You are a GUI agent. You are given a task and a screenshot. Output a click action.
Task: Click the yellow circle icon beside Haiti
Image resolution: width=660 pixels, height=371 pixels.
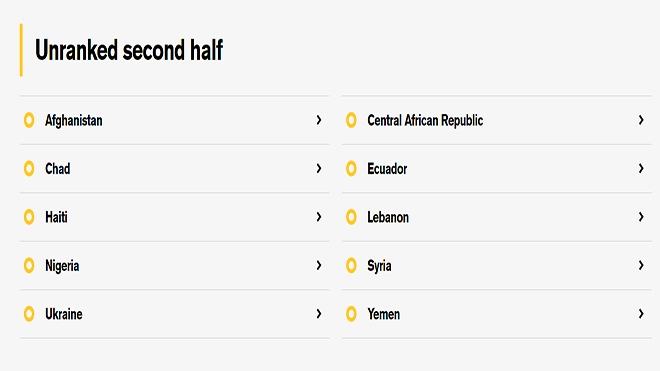29,217
